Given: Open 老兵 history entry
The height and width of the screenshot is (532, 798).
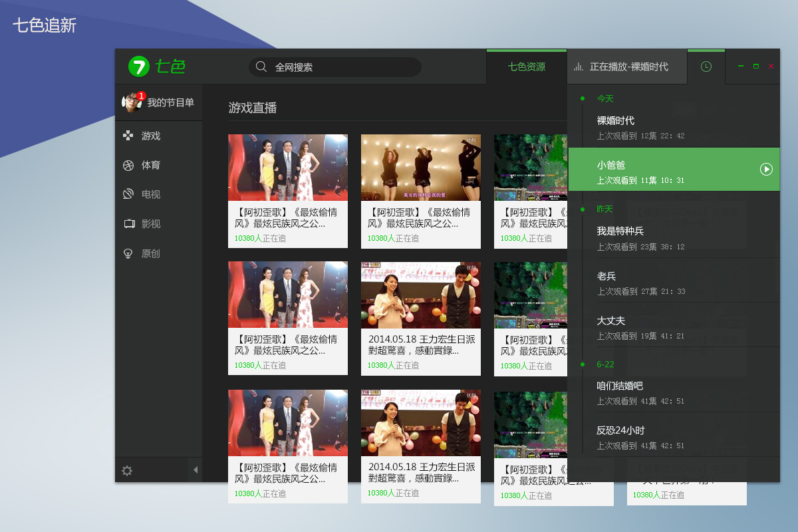Looking at the screenshot, I should [674, 282].
